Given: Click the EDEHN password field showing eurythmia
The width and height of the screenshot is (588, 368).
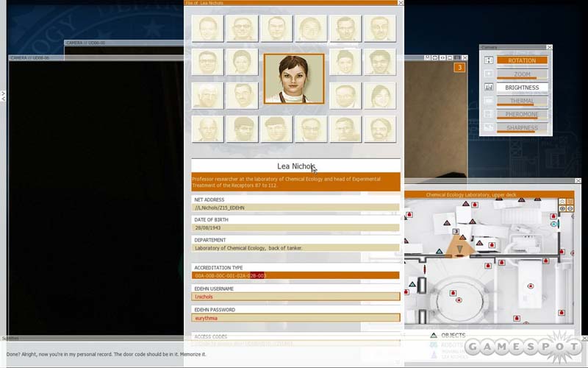Looking at the screenshot, I should [x=295, y=318].
